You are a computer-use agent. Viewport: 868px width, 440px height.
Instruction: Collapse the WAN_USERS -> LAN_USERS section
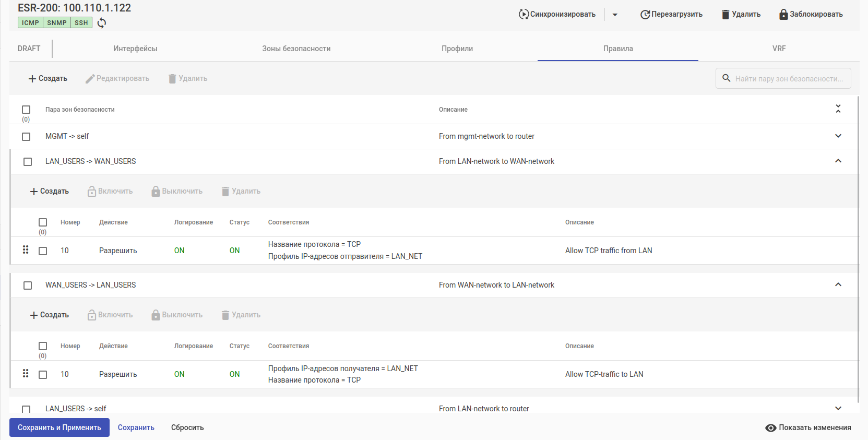838,285
